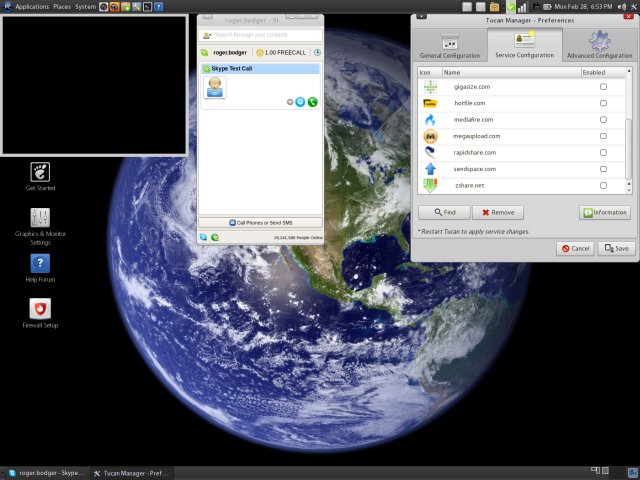Click the blue help launcher in top panel

click(x=158, y=7)
